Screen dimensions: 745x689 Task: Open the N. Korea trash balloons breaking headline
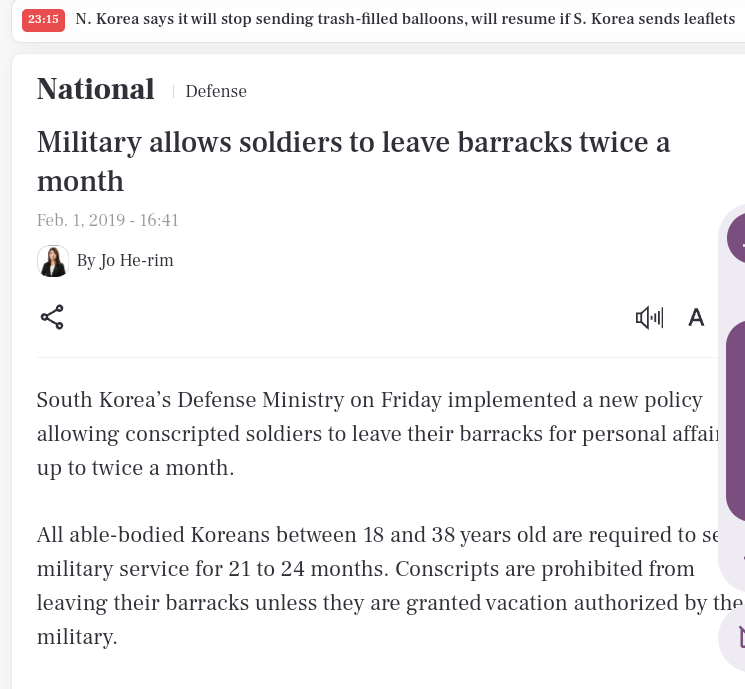(405, 20)
